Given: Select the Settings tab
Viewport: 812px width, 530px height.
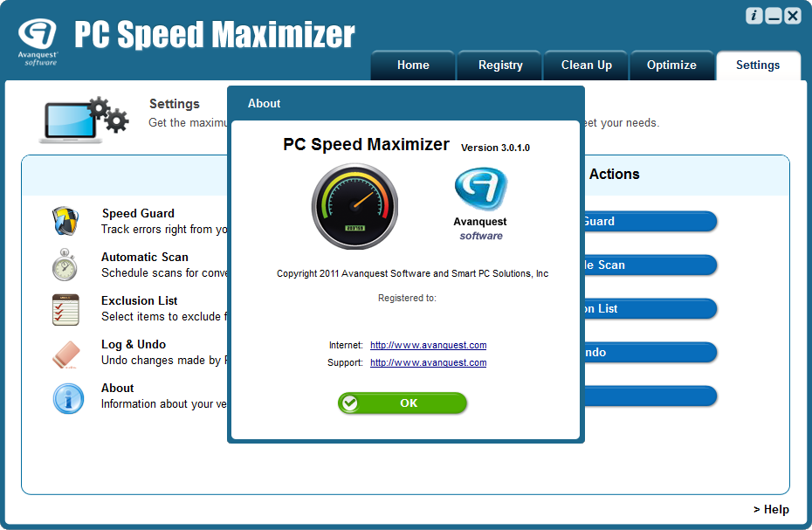Looking at the screenshot, I should pos(758,65).
